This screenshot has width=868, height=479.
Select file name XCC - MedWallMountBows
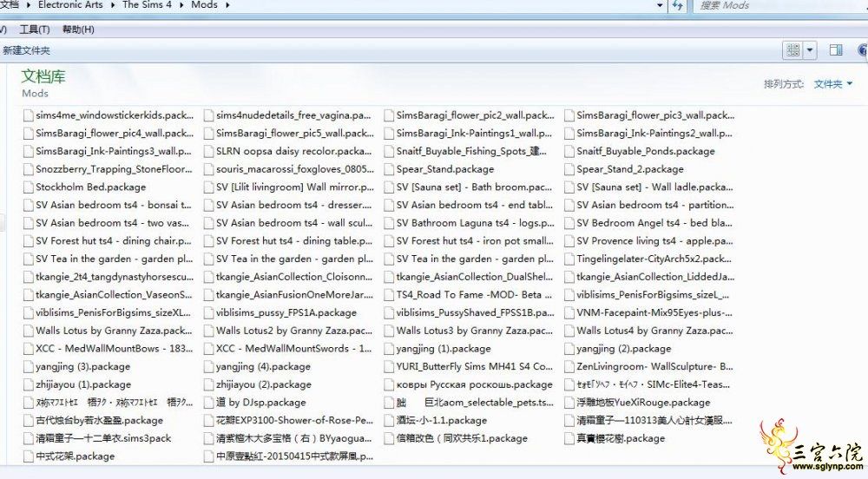[114, 349]
